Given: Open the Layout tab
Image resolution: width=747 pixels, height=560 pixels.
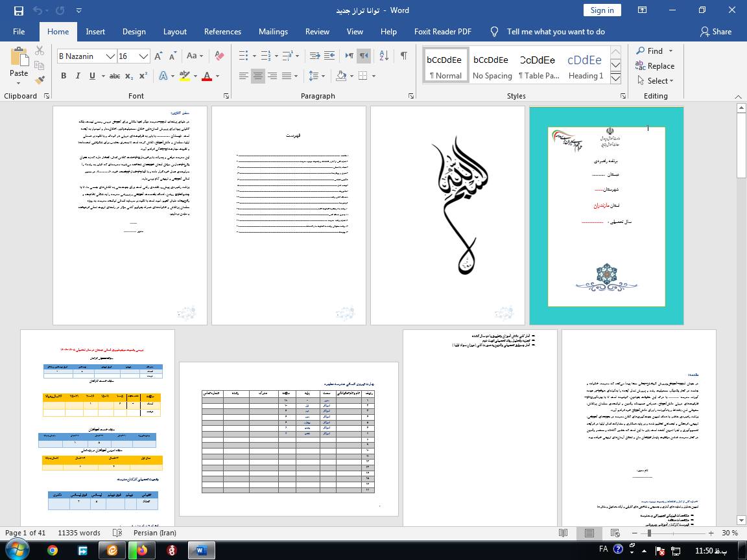Looking at the screenshot, I should click(x=175, y=31).
